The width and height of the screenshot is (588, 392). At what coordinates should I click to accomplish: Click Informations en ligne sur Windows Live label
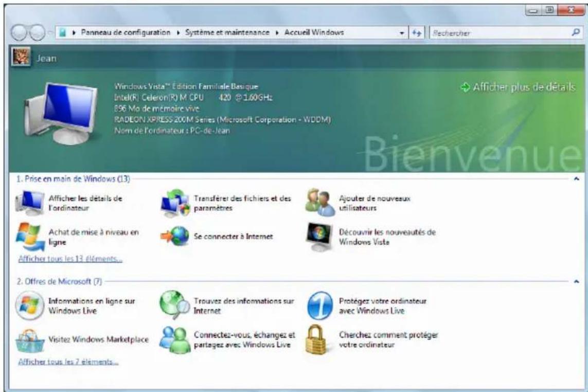pyautogui.click(x=92, y=306)
